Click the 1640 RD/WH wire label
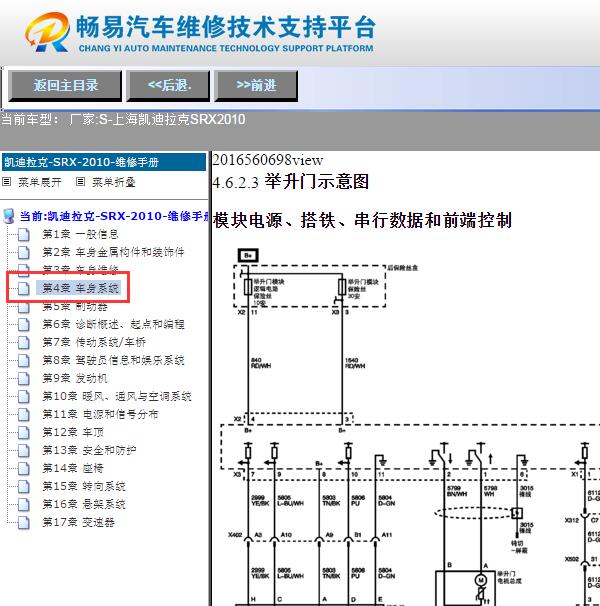 [355, 363]
